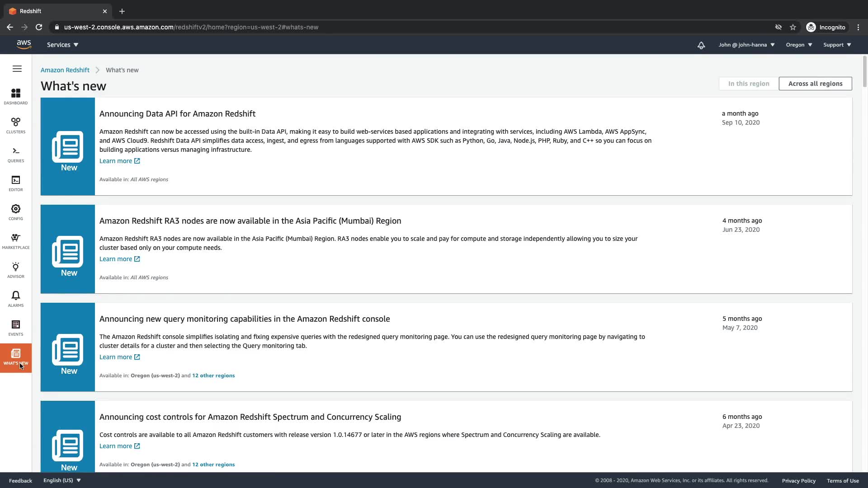868x488 pixels.
Task: Open the Support menu
Action: [x=837, y=45]
